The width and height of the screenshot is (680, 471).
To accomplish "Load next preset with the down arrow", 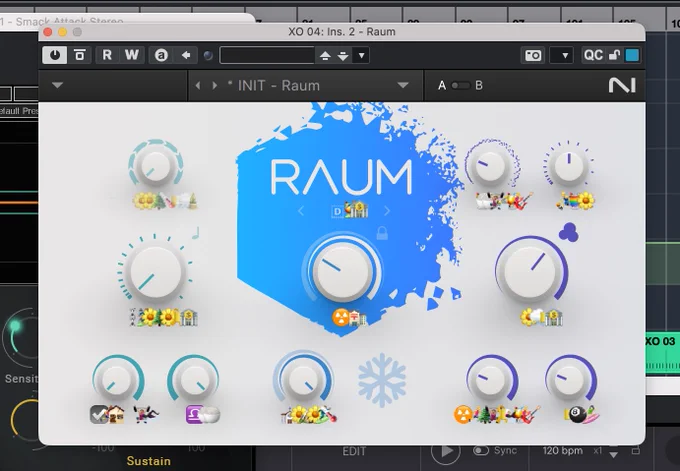I will point(343,56).
